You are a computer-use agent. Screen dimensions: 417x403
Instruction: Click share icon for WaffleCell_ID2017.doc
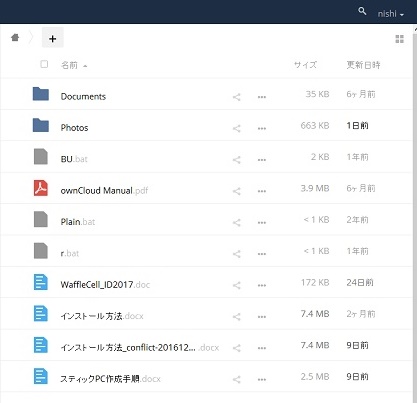coord(237,285)
